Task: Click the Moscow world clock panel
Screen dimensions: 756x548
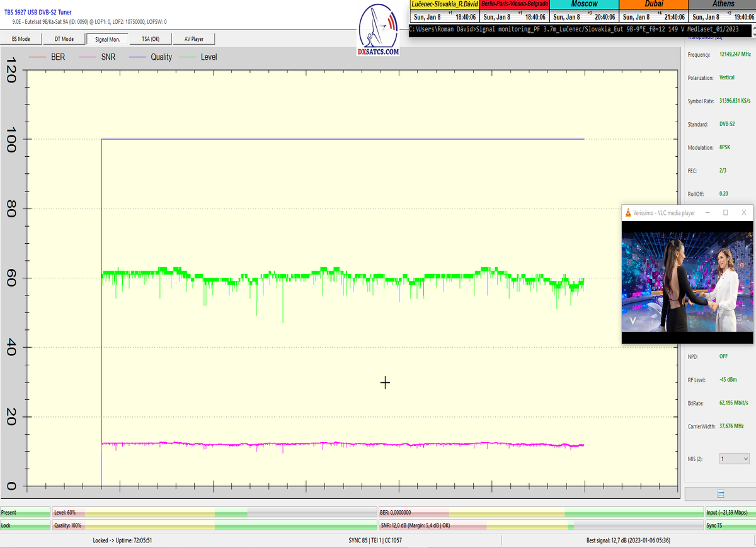Action: [x=585, y=11]
